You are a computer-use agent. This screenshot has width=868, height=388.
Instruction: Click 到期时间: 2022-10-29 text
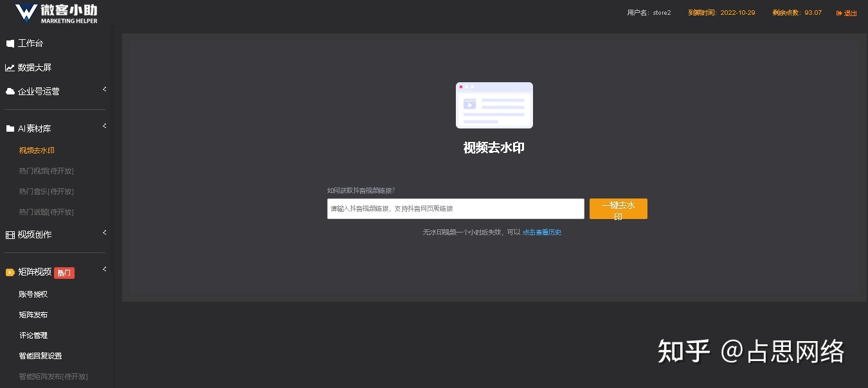[721, 13]
